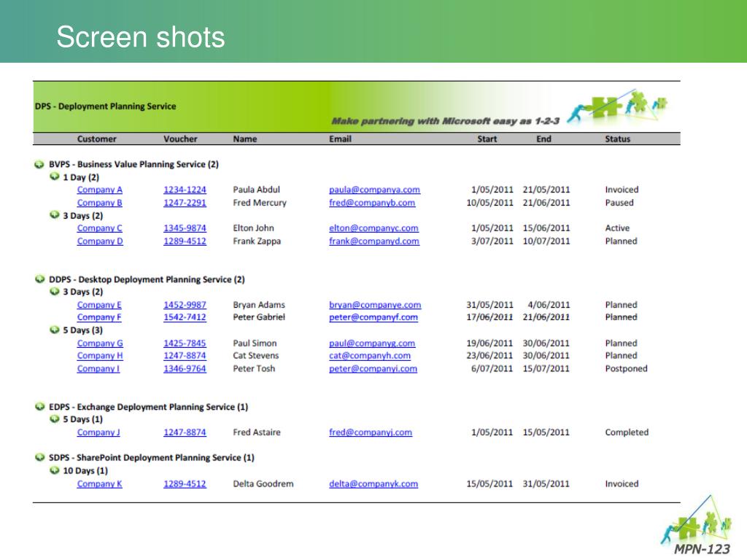Click the End column header

(543, 139)
